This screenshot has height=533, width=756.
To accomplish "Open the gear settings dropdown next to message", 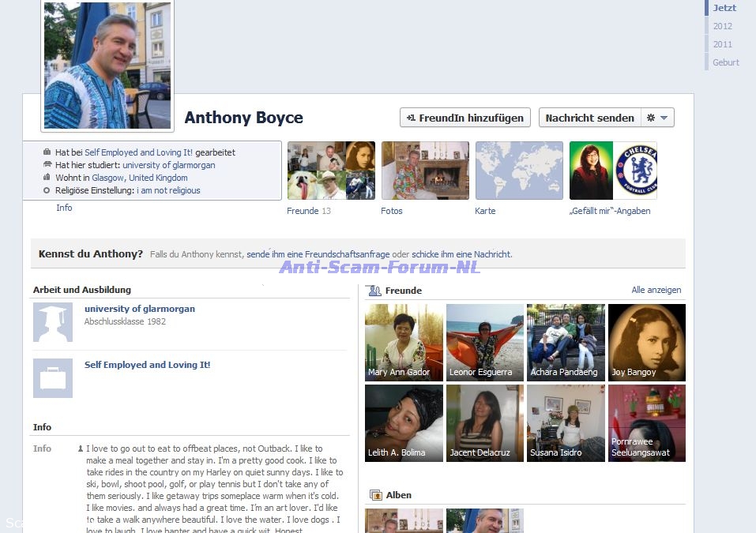I will (x=657, y=118).
